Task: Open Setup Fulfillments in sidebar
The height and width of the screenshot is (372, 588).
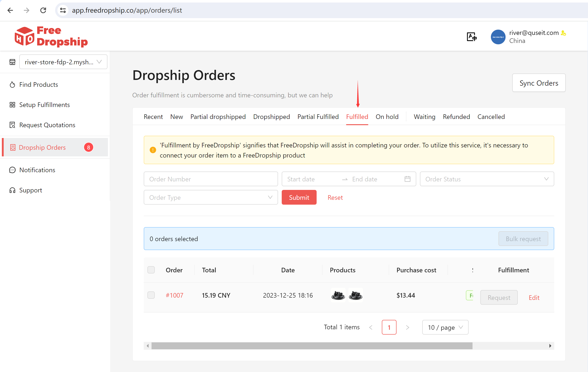Action: [45, 105]
